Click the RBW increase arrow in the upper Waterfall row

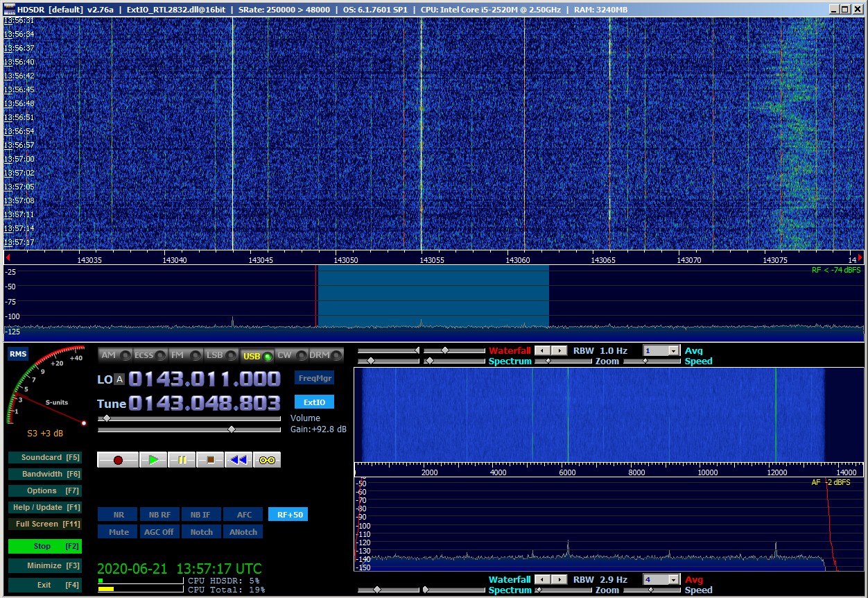coord(559,350)
